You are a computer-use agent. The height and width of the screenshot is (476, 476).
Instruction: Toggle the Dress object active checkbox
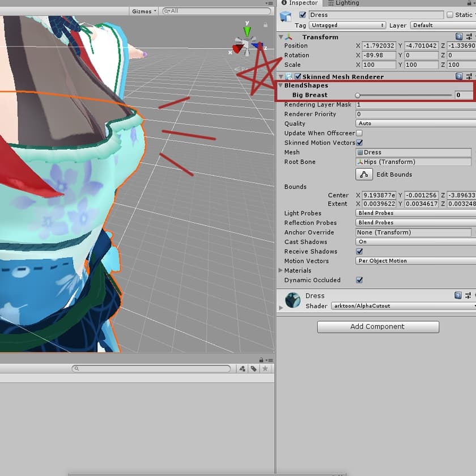pyautogui.click(x=303, y=15)
